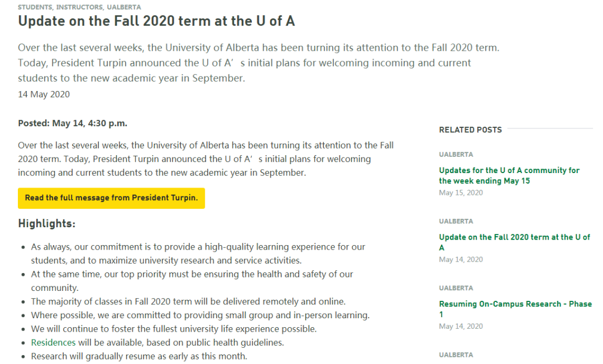Click the Posted: May 14, 4:30 p.m. line
This screenshot has height=364, width=603.
point(73,123)
